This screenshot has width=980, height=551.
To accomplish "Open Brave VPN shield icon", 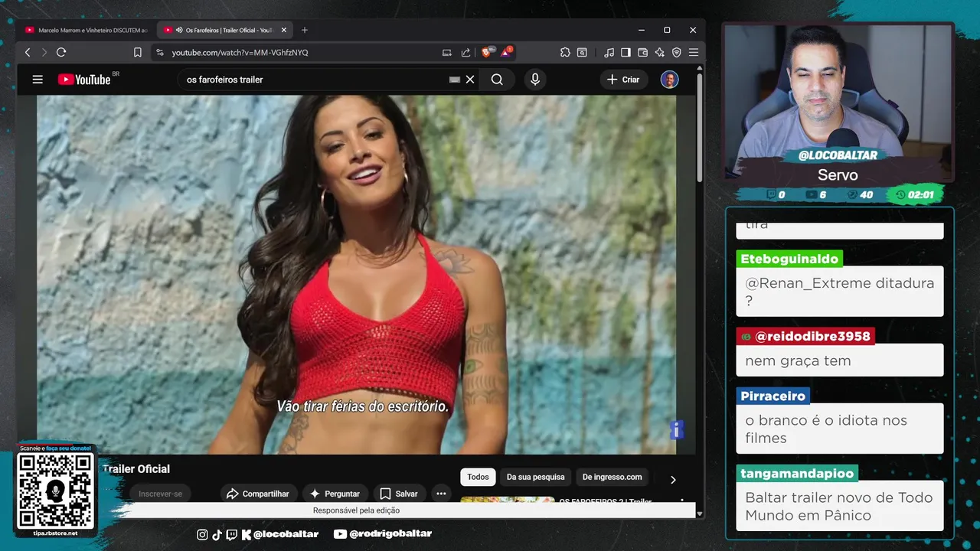I will point(676,52).
